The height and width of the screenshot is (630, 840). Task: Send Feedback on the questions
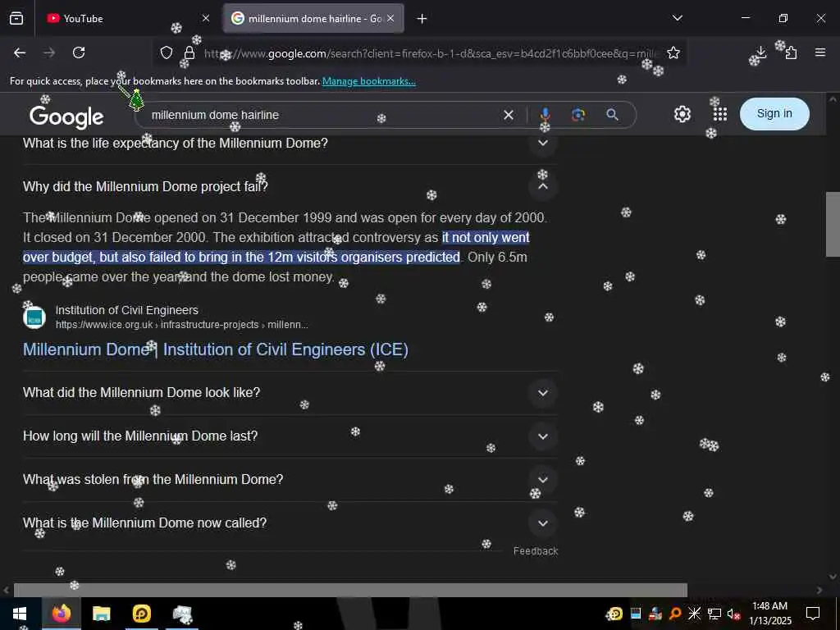click(x=535, y=551)
